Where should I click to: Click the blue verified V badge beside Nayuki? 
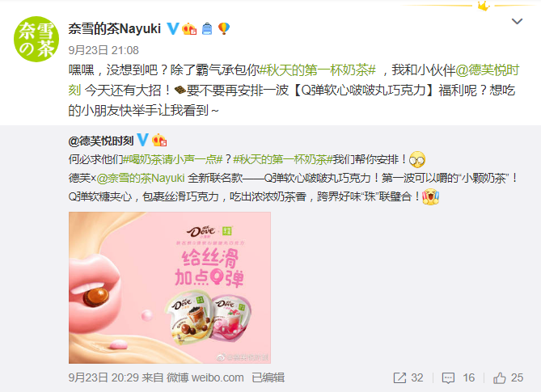173,28
